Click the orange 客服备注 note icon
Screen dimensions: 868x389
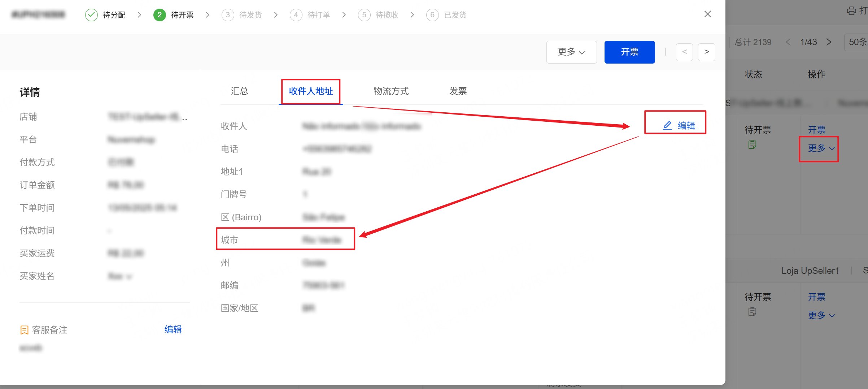[x=24, y=330]
